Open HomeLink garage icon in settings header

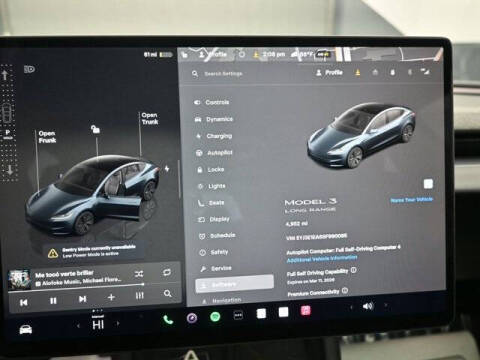tap(375, 72)
